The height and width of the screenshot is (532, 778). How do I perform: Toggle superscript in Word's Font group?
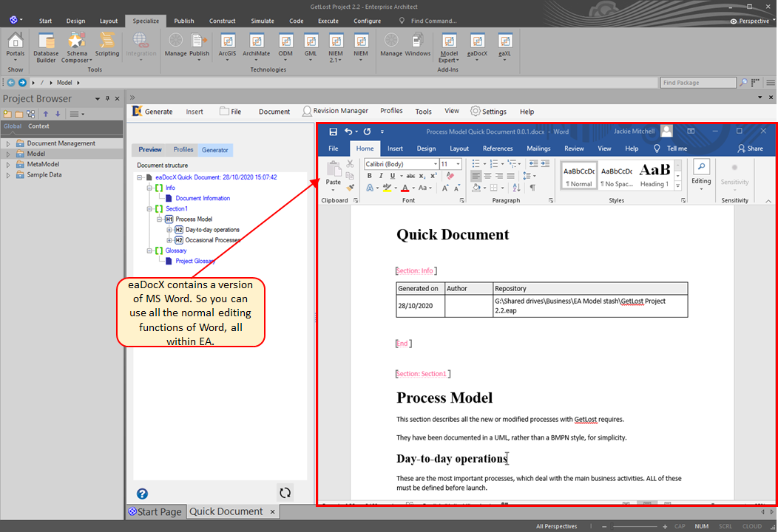(433, 176)
